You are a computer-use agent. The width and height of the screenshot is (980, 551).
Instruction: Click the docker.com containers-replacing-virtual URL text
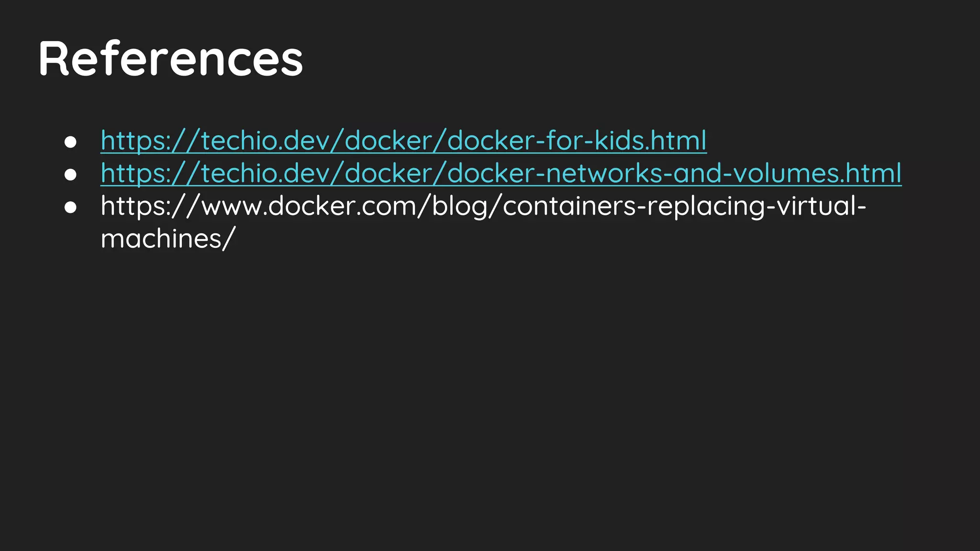(x=483, y=206)
